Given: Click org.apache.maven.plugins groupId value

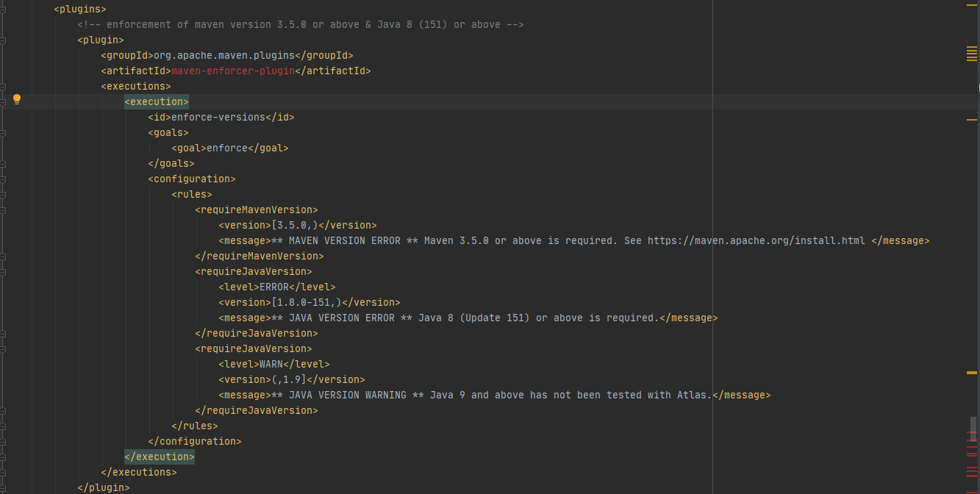Looking at the screenshot, I should click(x=224, y=55).
